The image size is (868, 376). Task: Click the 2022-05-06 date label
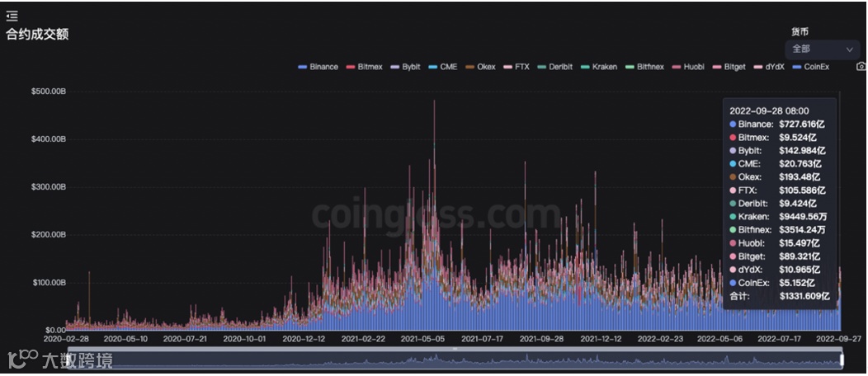coord(718,338)
